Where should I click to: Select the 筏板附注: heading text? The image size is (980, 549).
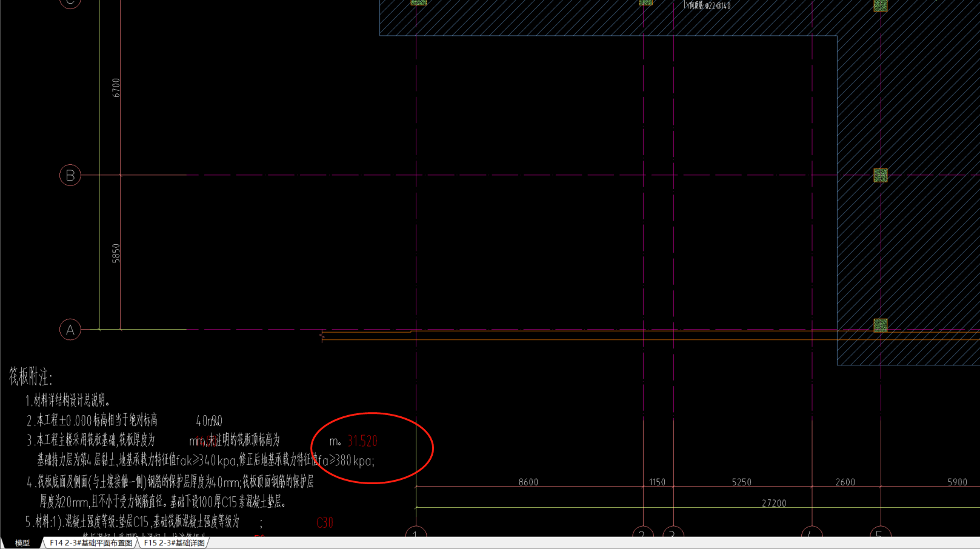click(30, 377)
